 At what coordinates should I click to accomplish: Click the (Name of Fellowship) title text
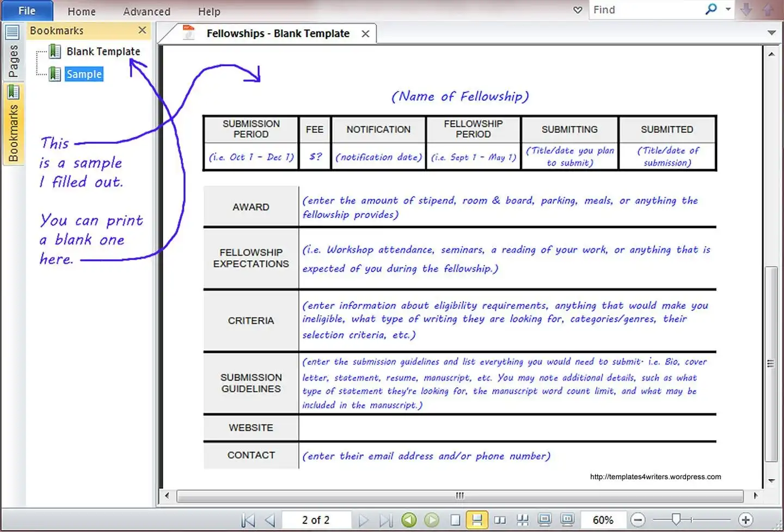(460, 96)
